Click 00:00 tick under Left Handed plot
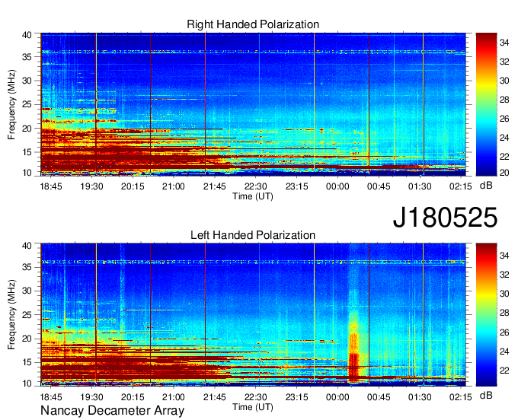This screenshot has width=518, height=420. 337,397
